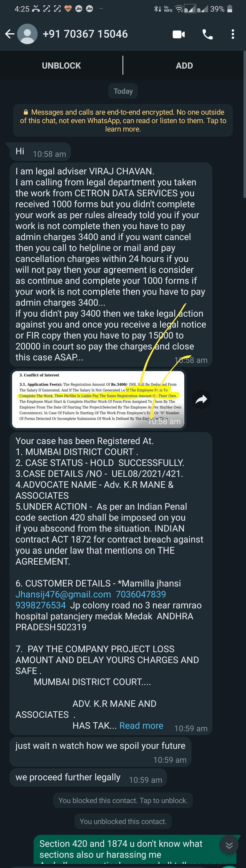Start a video call with the camera icon
The image size is (246, 868).
[x=179, y=34]
